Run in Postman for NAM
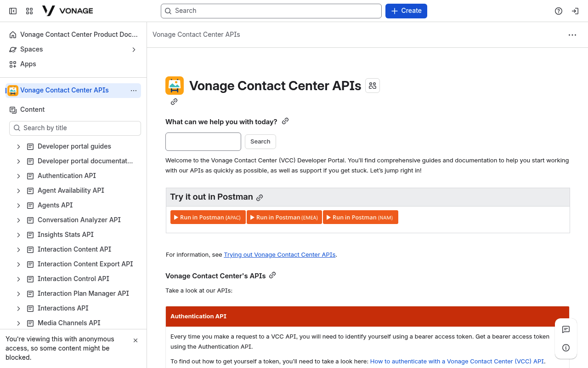Screen dimensions: 588x368 [x=361, y=217]
